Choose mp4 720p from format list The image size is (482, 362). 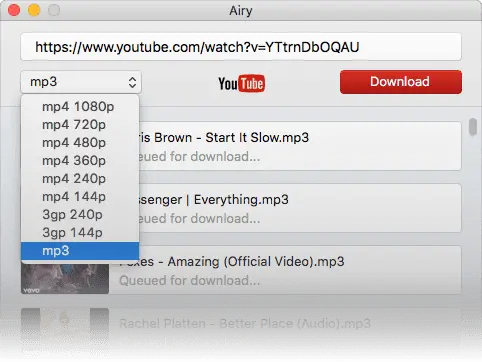pyautogui.click(x=80, y=125)
